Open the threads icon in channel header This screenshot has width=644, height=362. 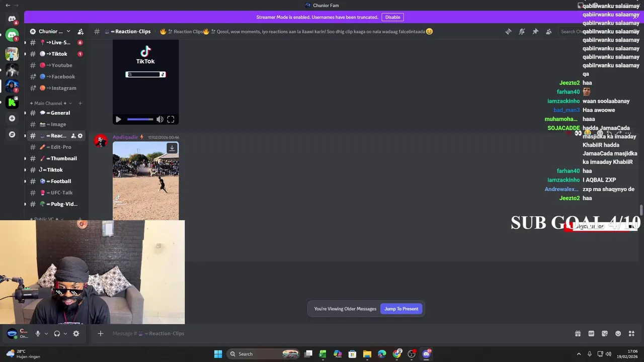click(508, 31)
